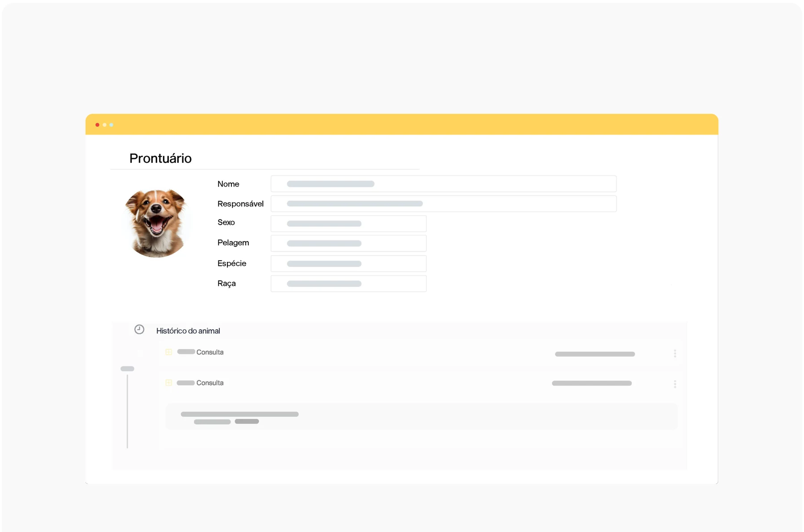Select the Pelagem field
Screen dimensions: 804x532
coord(348,243)
